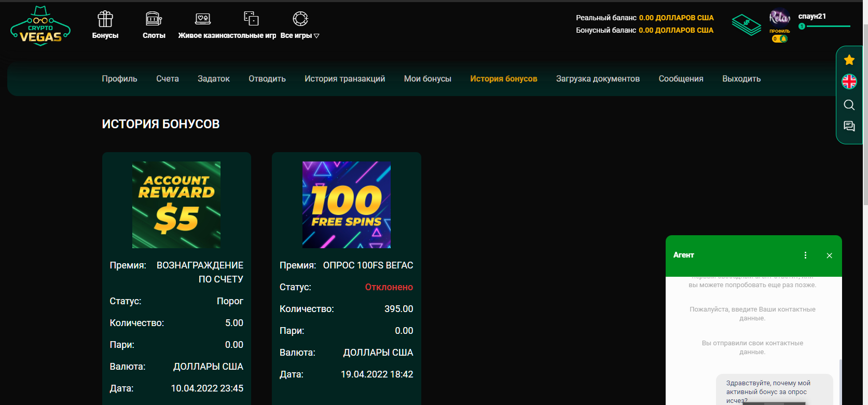Viewport: 868px width, 405px height.
Task: Click the user level progress bar
Action: (x=828, y=26)
